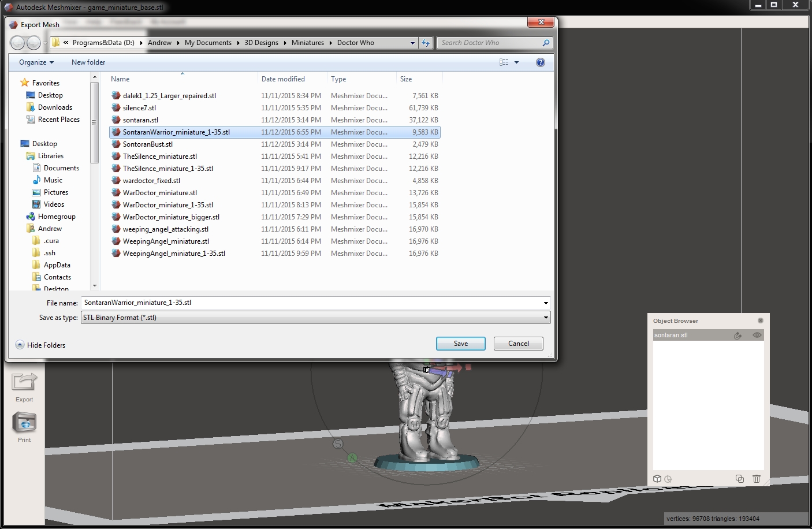Image resolution: width=812 pixels, height=529 pixels.
Task: Click the Export icon in Meshmixer sidebar
Action: coord(24,382)
